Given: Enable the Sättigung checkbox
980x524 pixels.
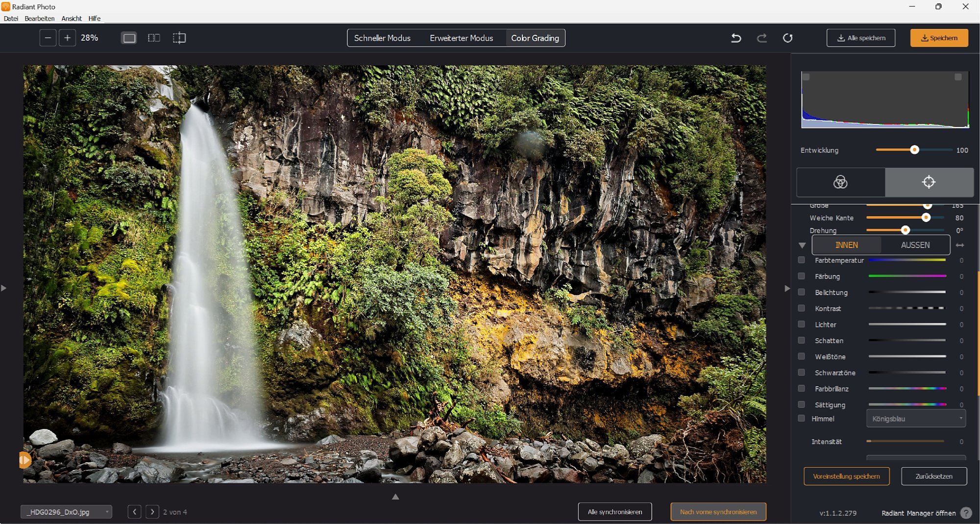Looking at the screenshot, I should [801, 404].
